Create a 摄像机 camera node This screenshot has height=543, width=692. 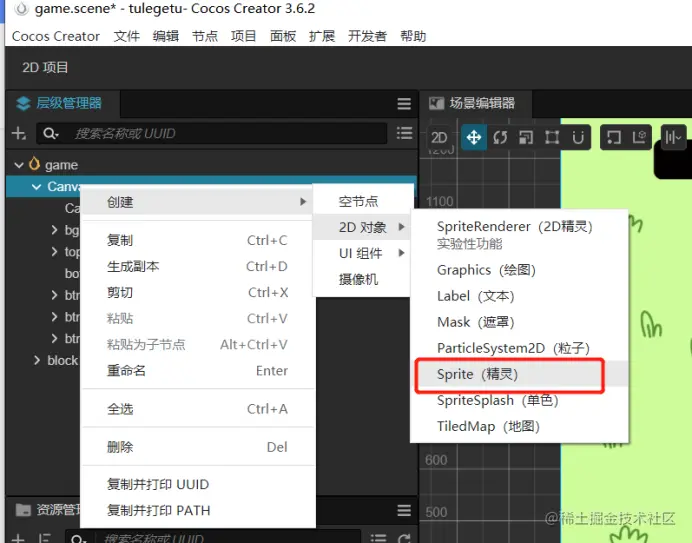tap(363, 279)
